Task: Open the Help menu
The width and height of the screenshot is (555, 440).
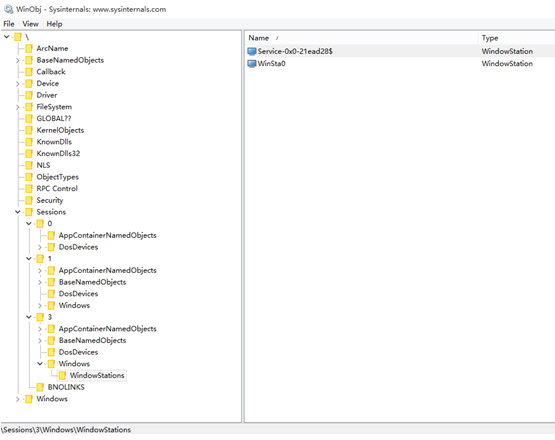Action: [x=54, y=24]
